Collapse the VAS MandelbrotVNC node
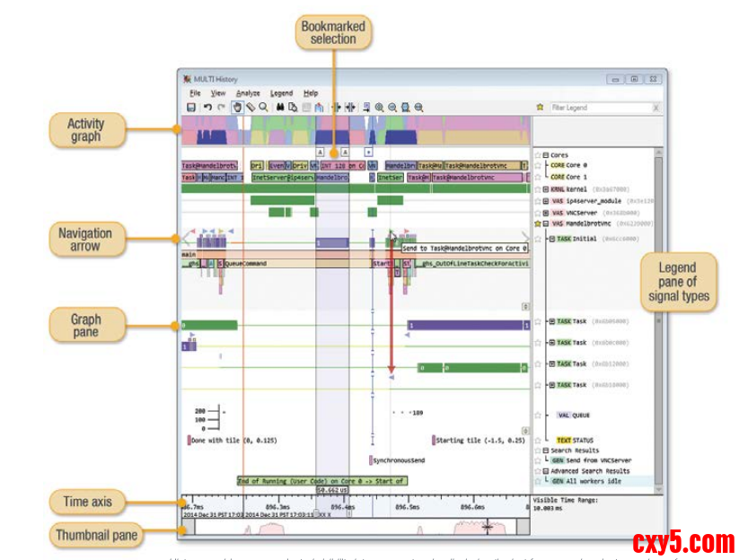 click(x=546, y=223)
